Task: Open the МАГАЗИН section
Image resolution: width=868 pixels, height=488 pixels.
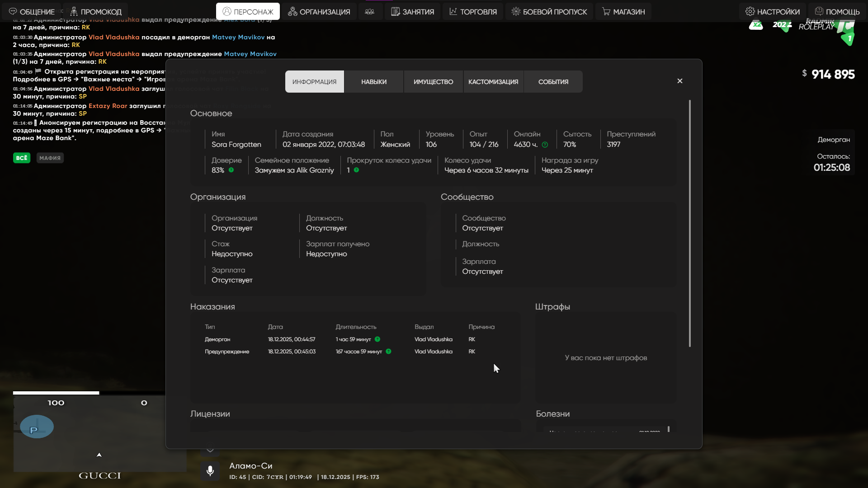Action: (623, 12)
